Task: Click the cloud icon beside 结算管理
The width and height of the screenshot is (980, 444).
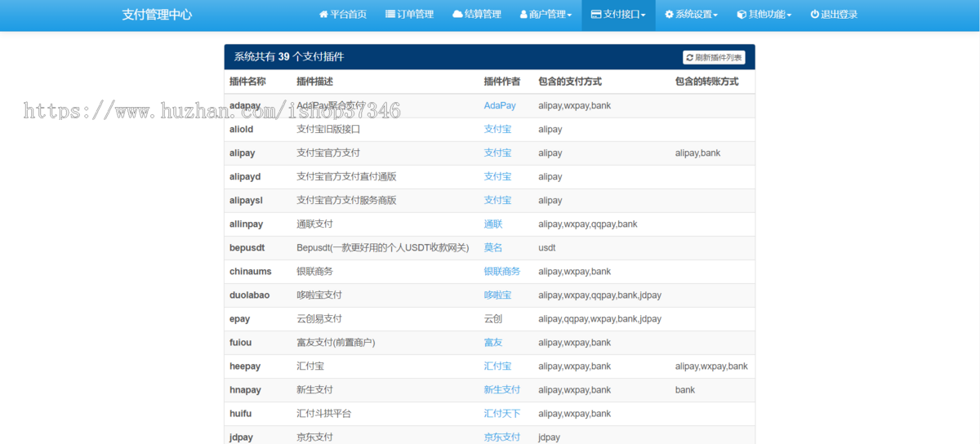Action: click(457, 15)
